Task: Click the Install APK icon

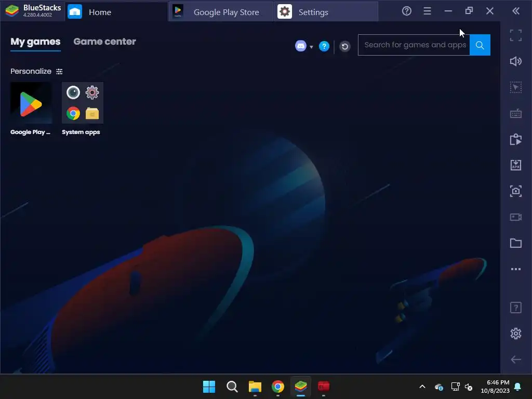Action: [516, 165]
